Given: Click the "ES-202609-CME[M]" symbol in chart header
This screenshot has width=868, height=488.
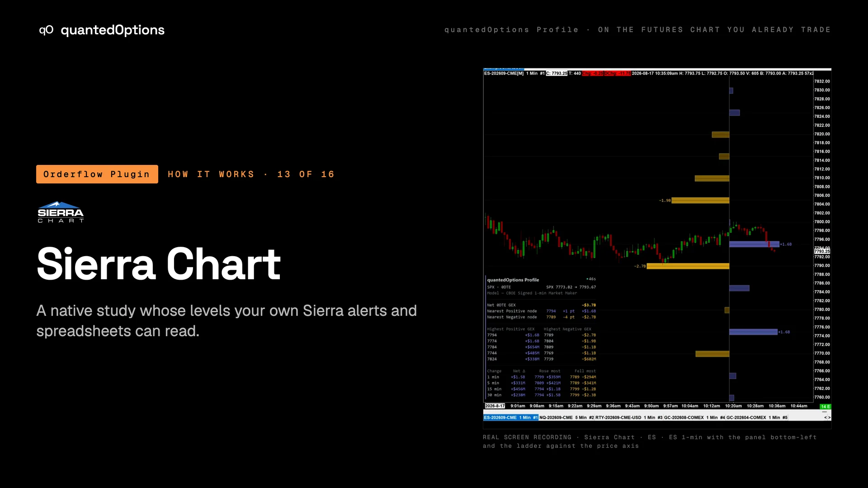Looking at the screenshot, I should [504, 73].
